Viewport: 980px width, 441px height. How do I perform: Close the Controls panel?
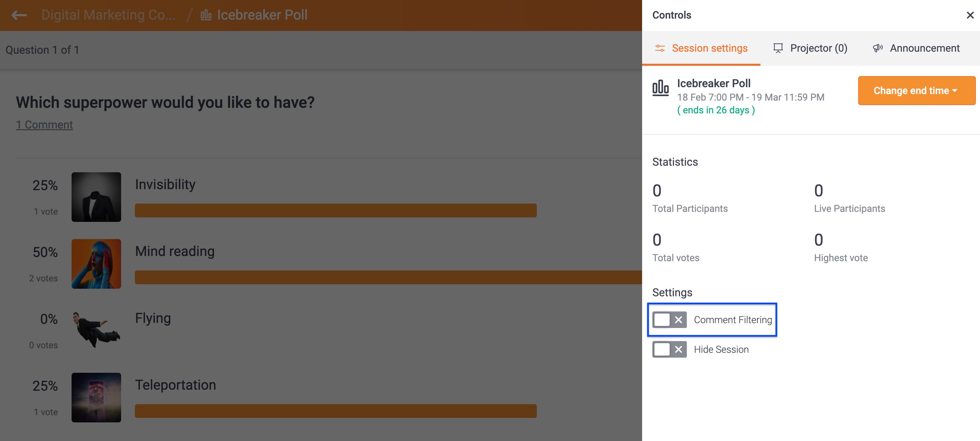(970, 15)
